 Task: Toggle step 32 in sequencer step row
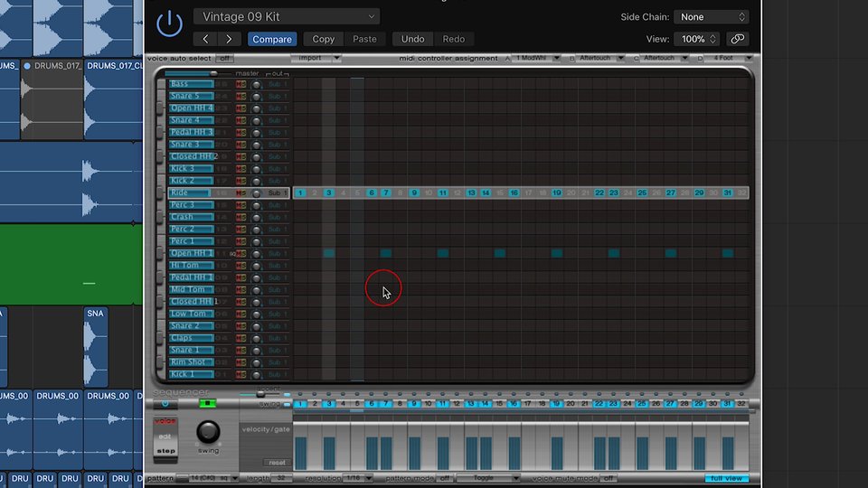[x=741, y=404]
